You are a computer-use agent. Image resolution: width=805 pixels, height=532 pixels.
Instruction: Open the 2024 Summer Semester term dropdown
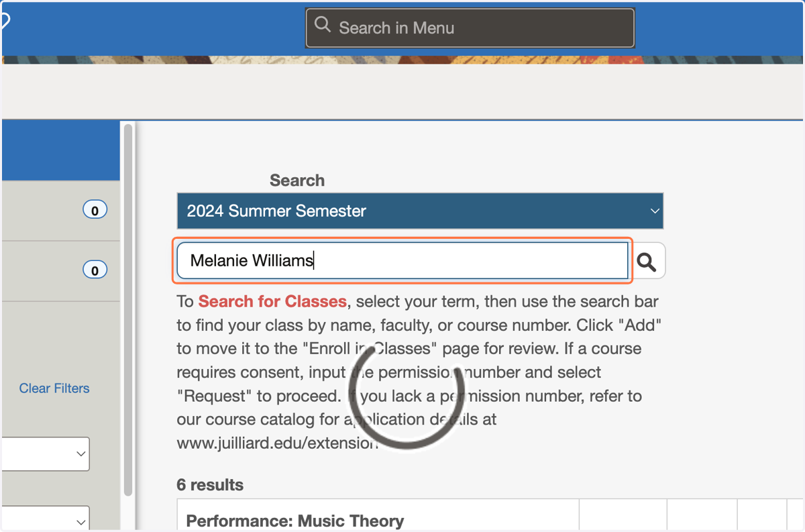point(420,211)
